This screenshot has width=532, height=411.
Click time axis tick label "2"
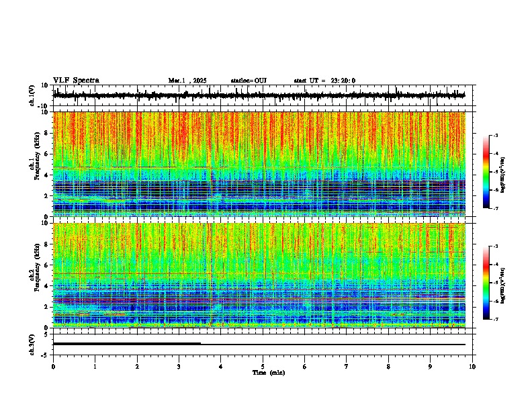tap(137, 367)
